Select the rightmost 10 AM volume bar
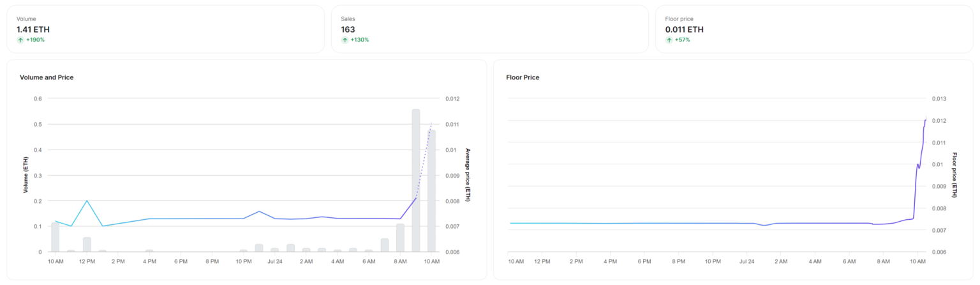 pos(431,191)
